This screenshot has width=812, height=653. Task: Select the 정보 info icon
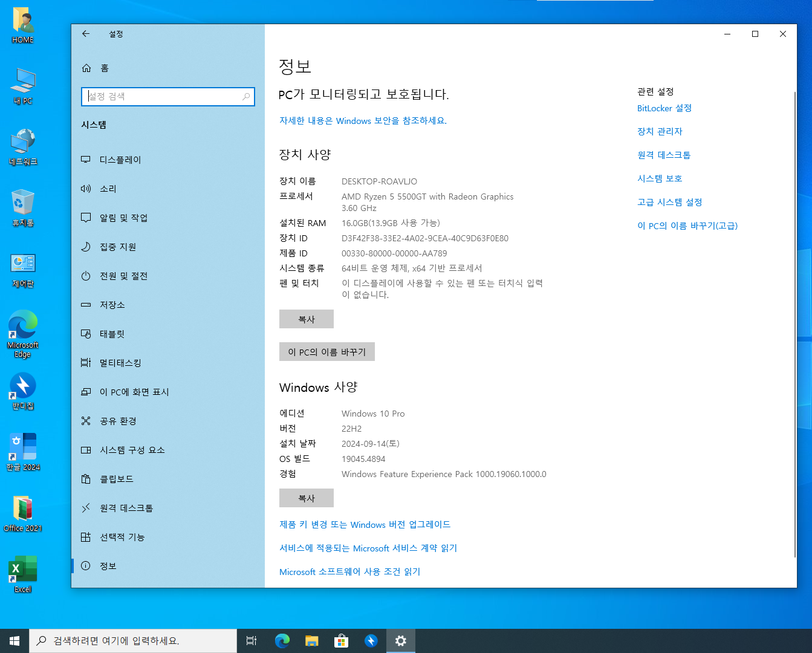point(86,566)
